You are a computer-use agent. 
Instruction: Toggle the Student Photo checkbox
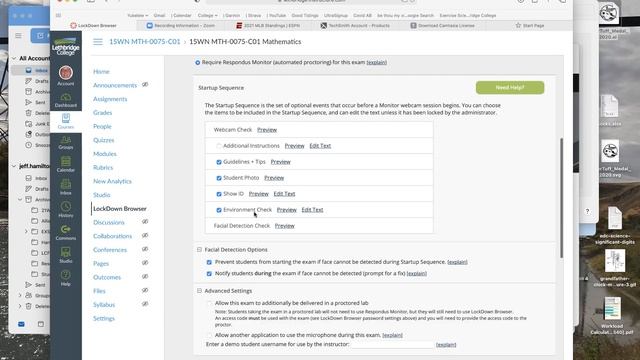pos(219,178)
